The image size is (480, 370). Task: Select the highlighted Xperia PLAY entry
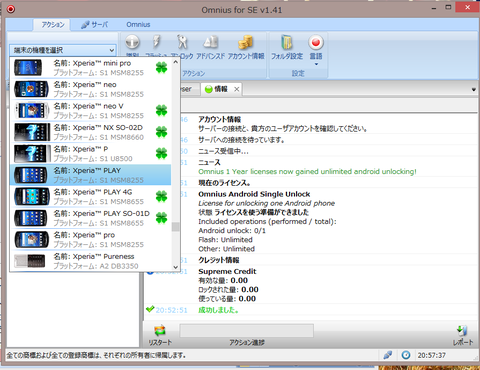pyautogui.click(x=91, y=175)
